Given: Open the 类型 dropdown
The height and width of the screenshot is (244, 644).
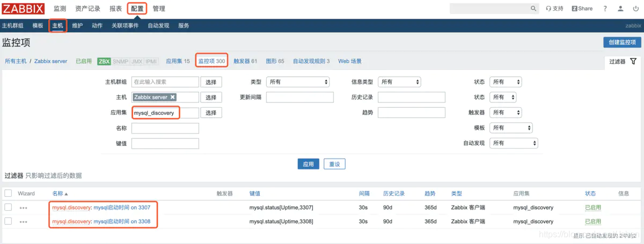Looking at the screenshot, I should [298, 82].
